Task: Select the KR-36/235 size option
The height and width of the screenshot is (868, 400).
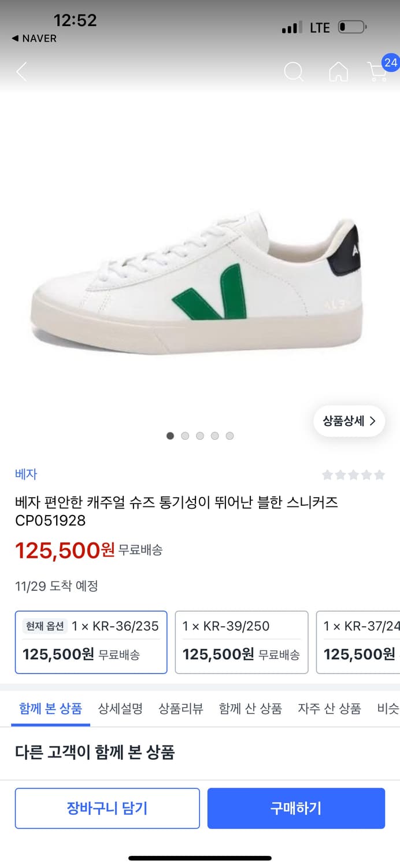Action: pyautogui.click(x=91, y=642)
